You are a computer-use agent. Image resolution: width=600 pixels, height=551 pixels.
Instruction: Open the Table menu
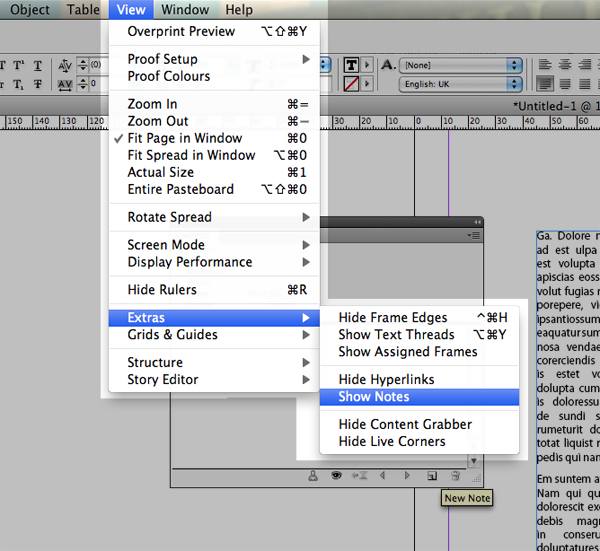click(x=83, y=10)
